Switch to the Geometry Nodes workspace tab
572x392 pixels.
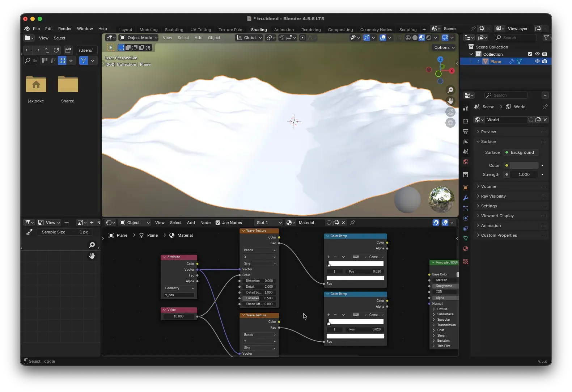tap(376, 30)
